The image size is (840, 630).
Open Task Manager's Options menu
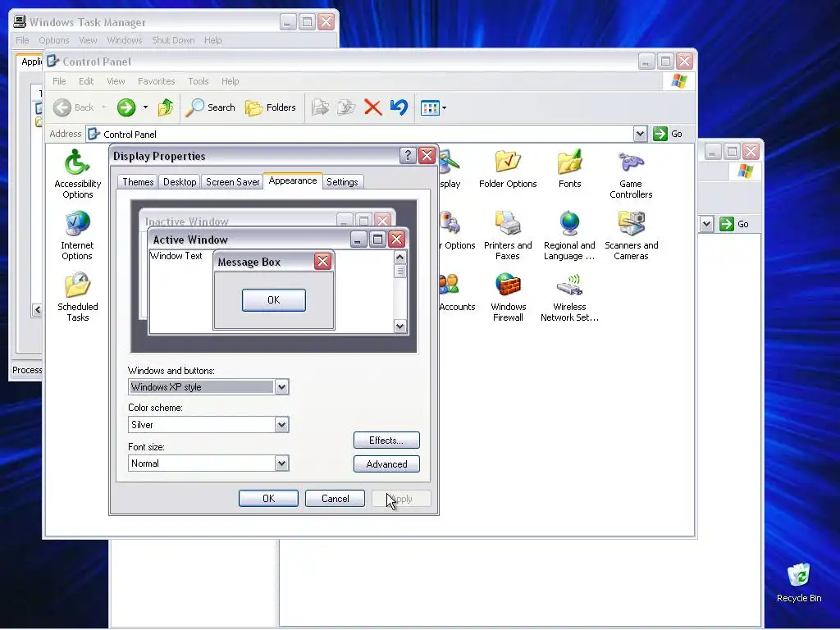[x=54, y=40]
